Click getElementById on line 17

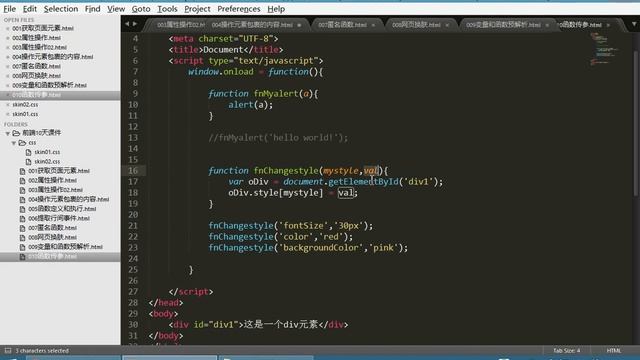coord(363,181)
